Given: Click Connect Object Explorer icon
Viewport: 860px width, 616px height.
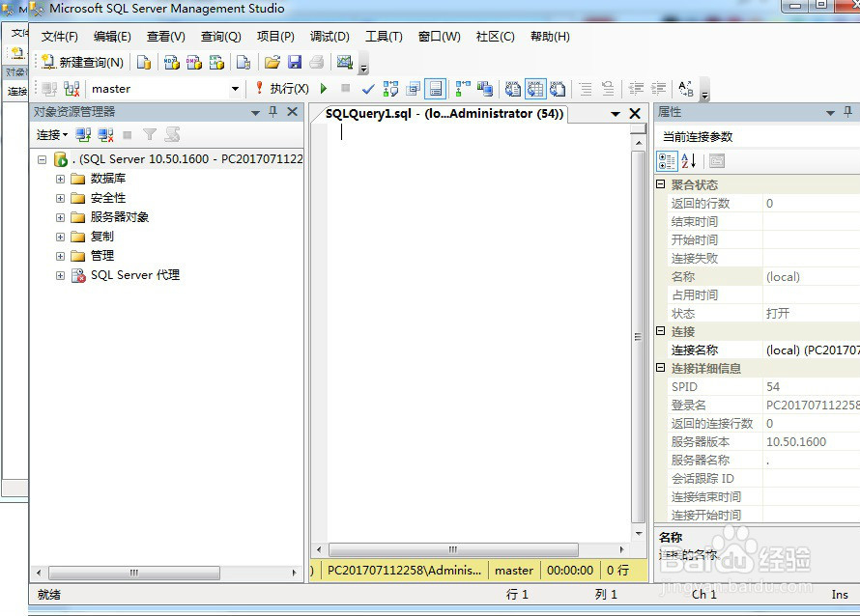Looking at the screenshot, I should point(83,135).
